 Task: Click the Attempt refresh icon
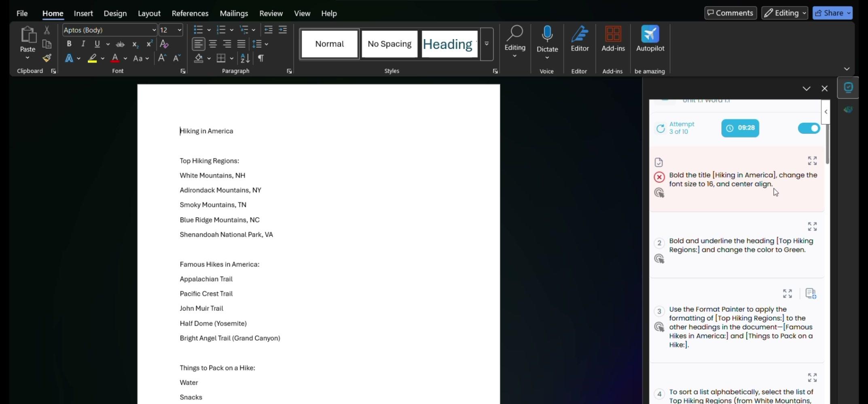660,128
